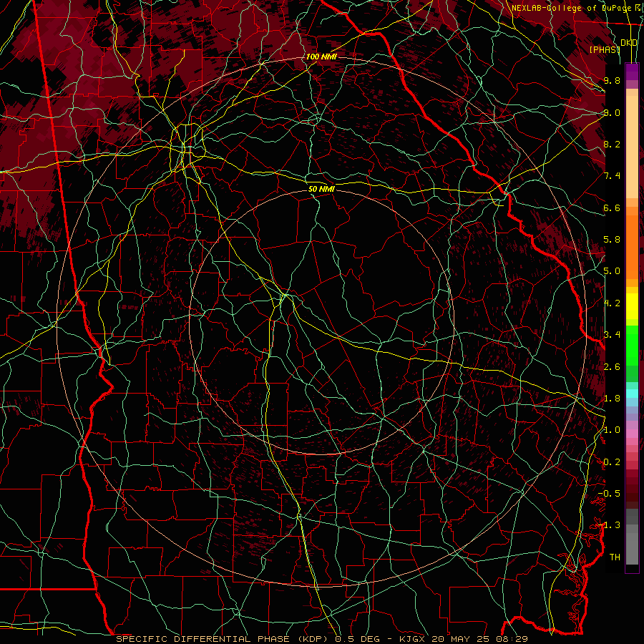Image resolution: width=644 pixels, height=644 pixels.
Task: Click the "DKD" label above the color scale
Action: [629, 43]
